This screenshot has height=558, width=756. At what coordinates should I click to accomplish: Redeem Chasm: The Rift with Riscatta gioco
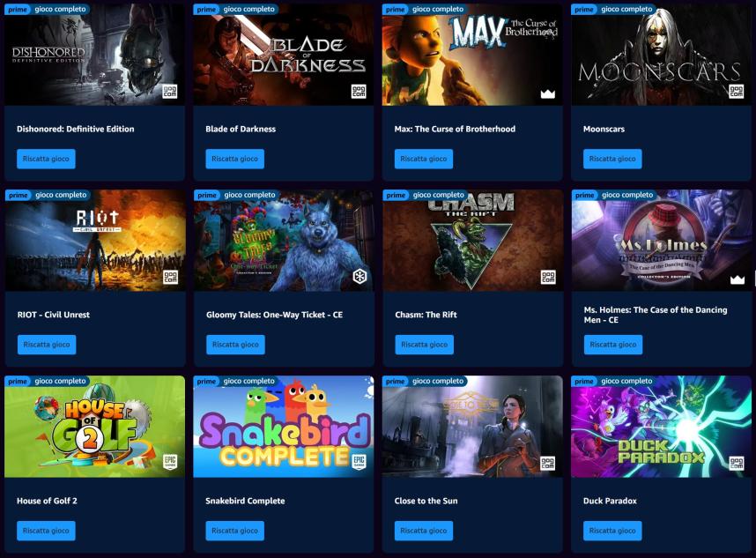pyautogui.click(x=425, y=345)
